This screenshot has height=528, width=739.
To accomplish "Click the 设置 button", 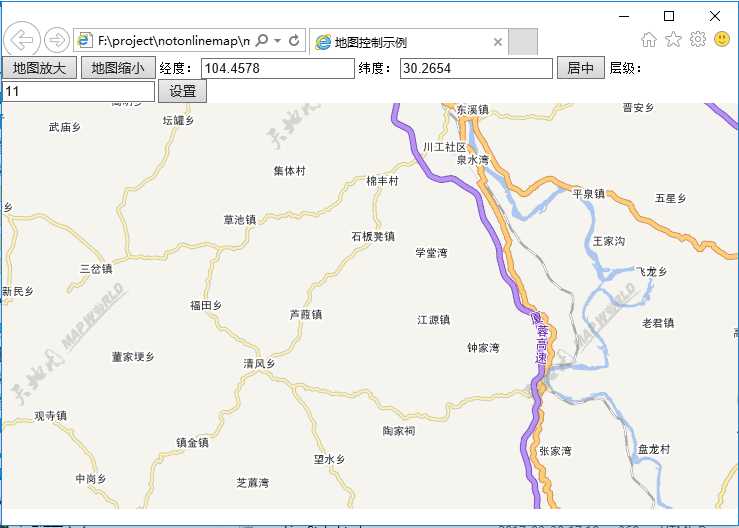I will (x=182, y=91).
